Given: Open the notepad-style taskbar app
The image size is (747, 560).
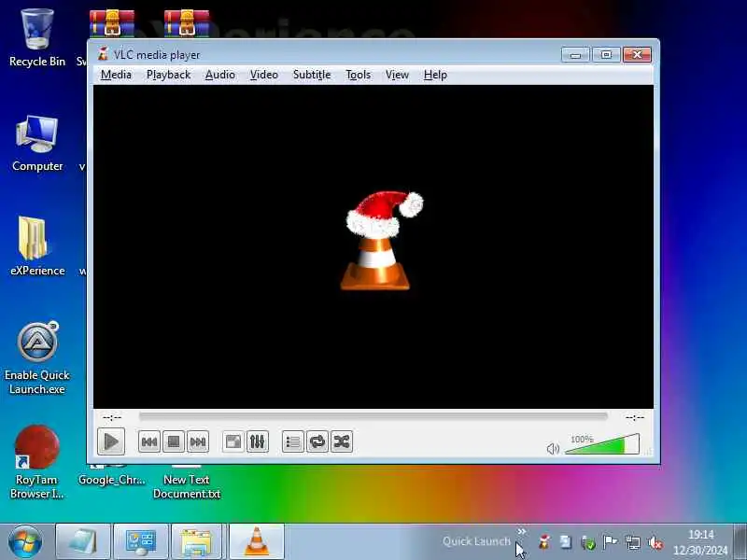Looking at the screenshot, I should pyautogui.click(x=83, y=542).
